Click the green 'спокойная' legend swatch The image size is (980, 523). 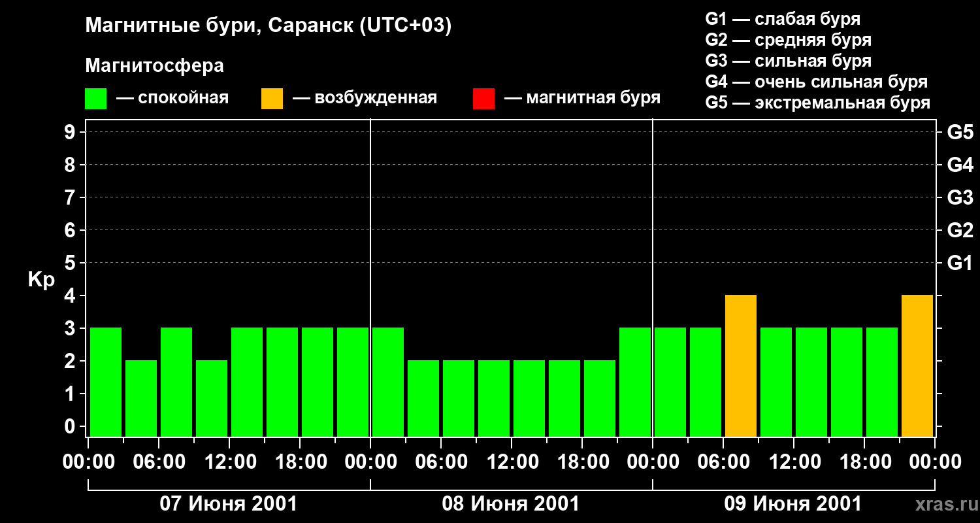click(x=95, y=99)
